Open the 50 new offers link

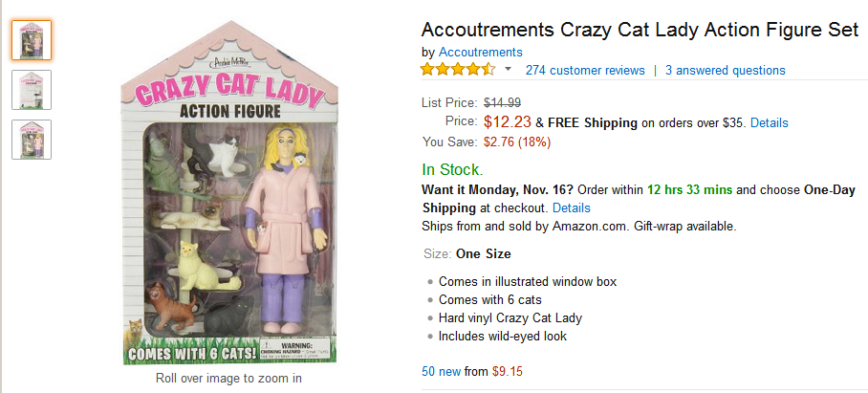pos(442,371)
